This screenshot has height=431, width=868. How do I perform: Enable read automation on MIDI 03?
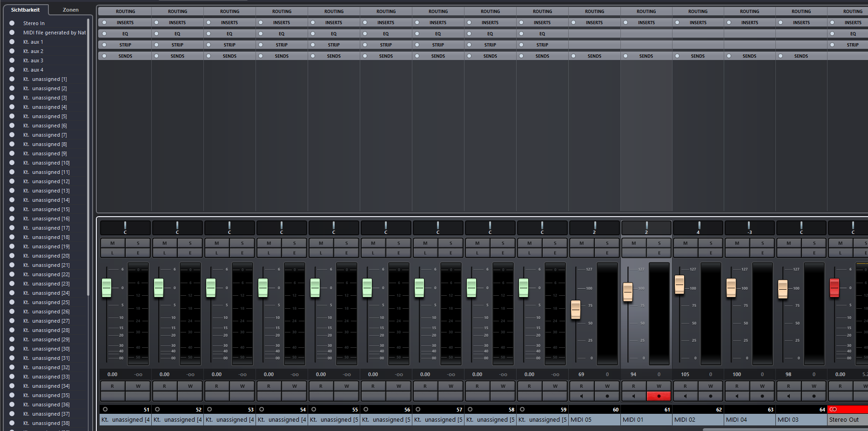(788, 386)
